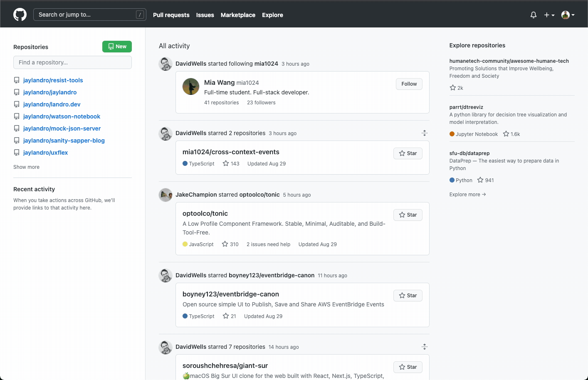Open Marketplace in the header
The image size is (588, 380).
(238, 15)
